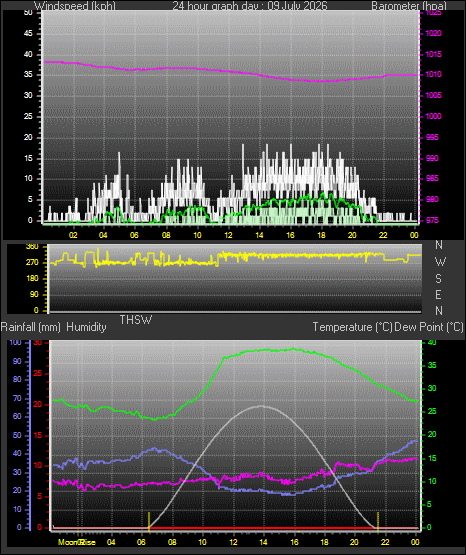Click the 360 degree wind direction tick
The image size is (466, 555).
(x=32, y=247)
